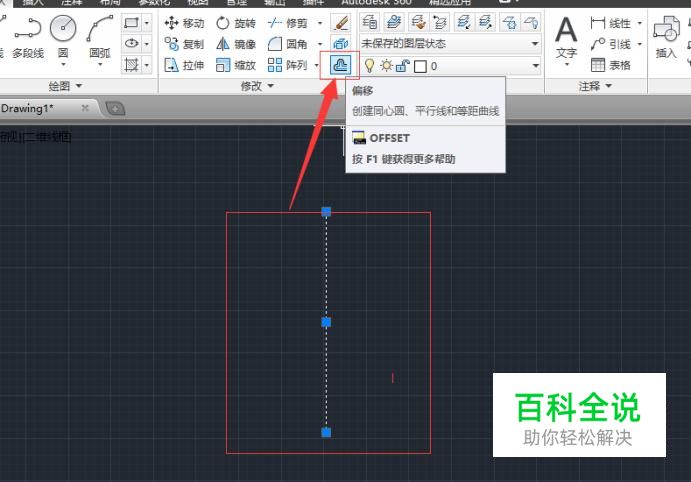Open the Leader (引线) dropdown arrow
The height and width of the screenshot is (482, 691).
pos(639,44)
